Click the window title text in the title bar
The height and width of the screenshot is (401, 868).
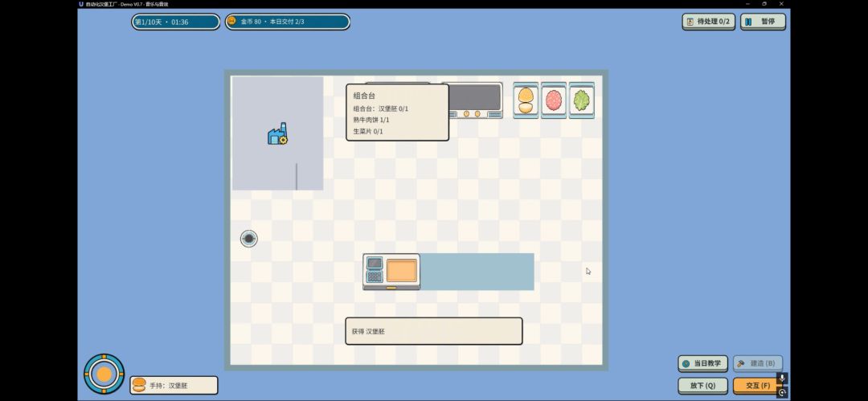[127, 4]
